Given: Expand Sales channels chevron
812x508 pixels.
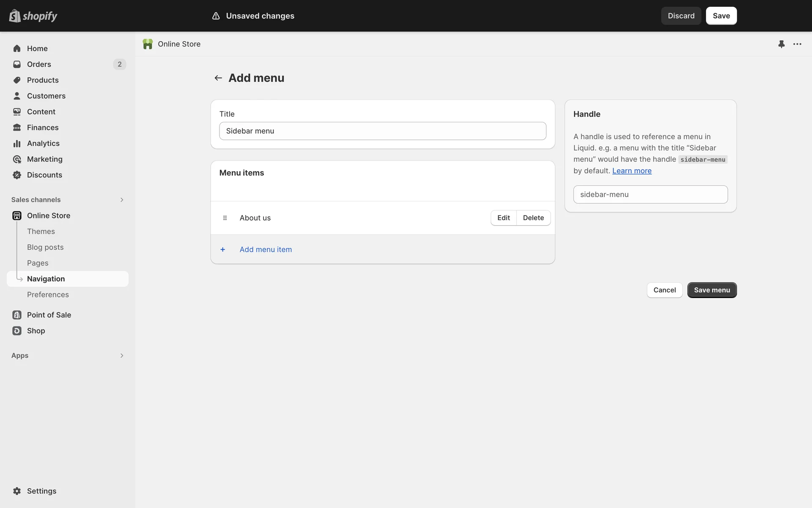Looking at the screenshot, I should click(x=122, y=200).
